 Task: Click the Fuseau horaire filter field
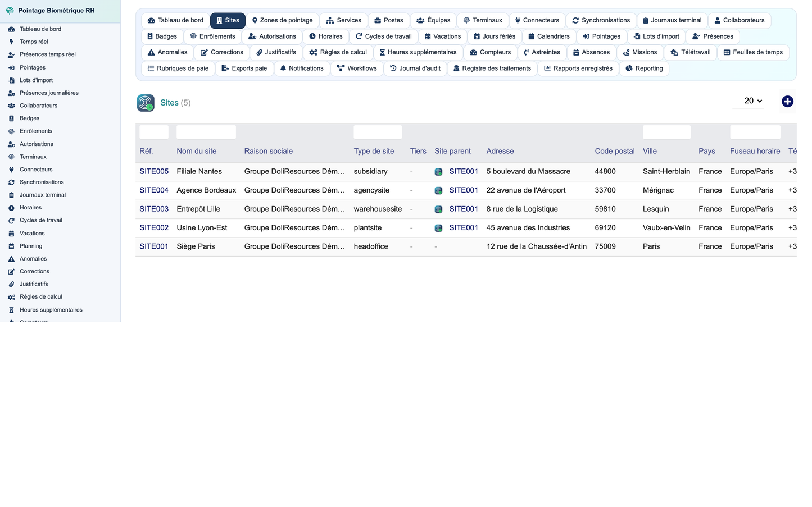point(755,132)
